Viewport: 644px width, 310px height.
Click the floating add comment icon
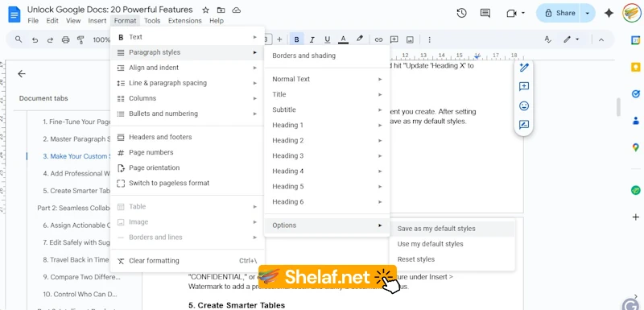(524, 86)
